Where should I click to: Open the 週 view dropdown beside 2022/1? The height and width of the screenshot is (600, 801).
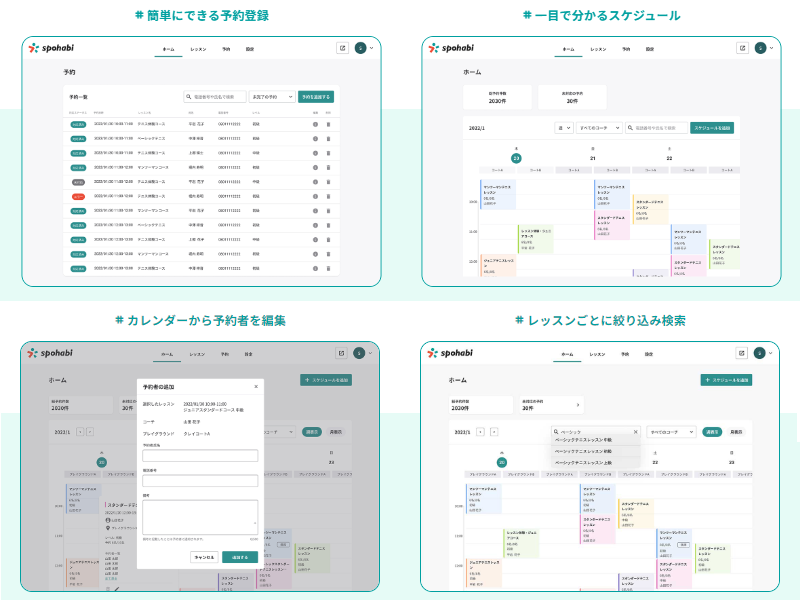564,128
